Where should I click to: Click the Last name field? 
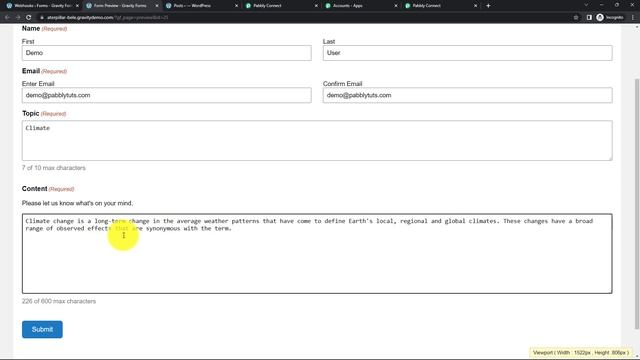tap(467, 53)
